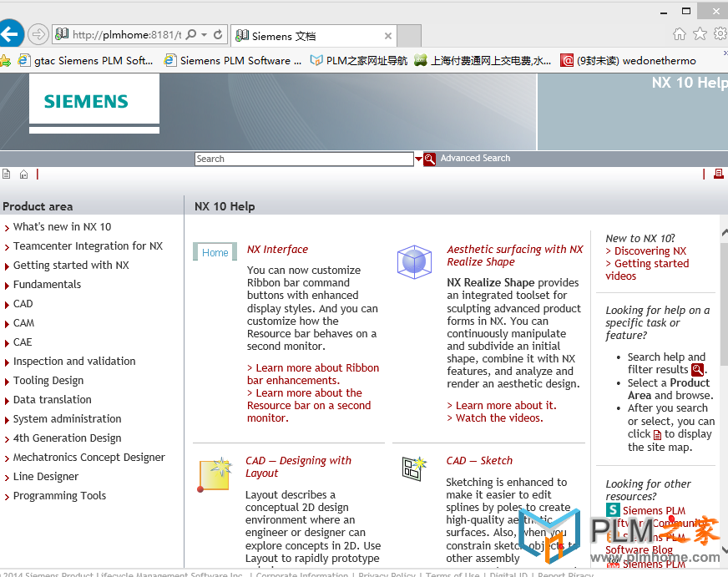Click the browser Forward arrow button
The image size is (728, 577).
point(38,34)
